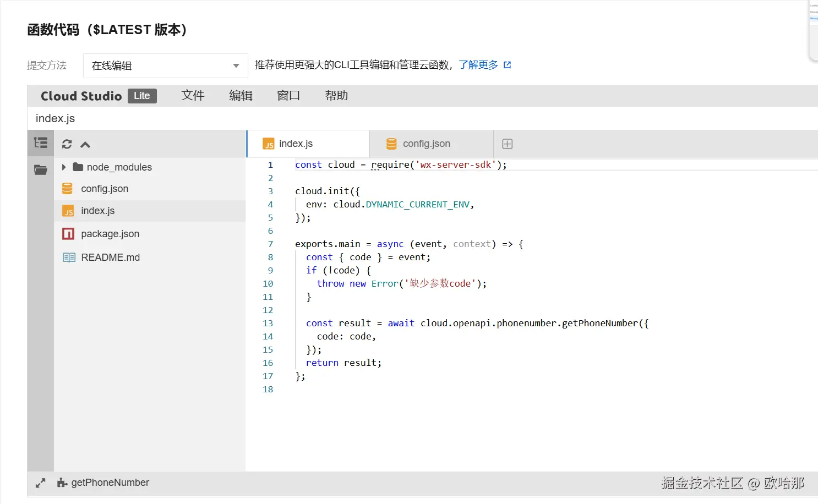Viewport: 818px width, 504px height.
Task: Toggle the file tree outline sidebar icon
Action: point(41,143)
